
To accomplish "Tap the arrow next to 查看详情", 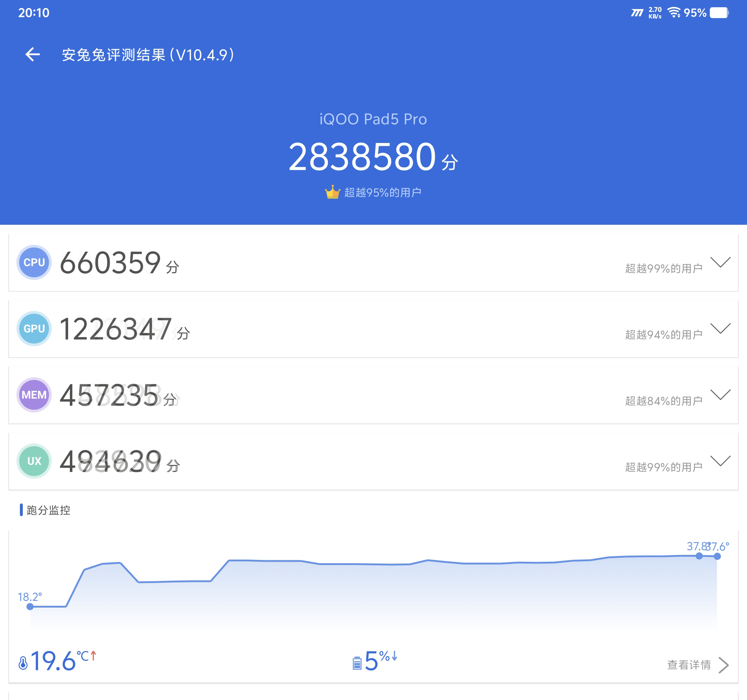I will [x=724, y=665].
